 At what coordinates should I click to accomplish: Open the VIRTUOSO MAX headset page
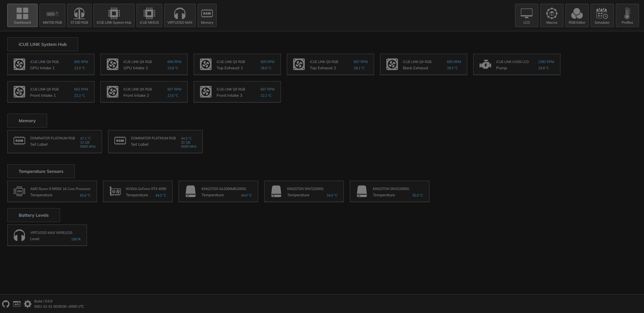point(180,15)
